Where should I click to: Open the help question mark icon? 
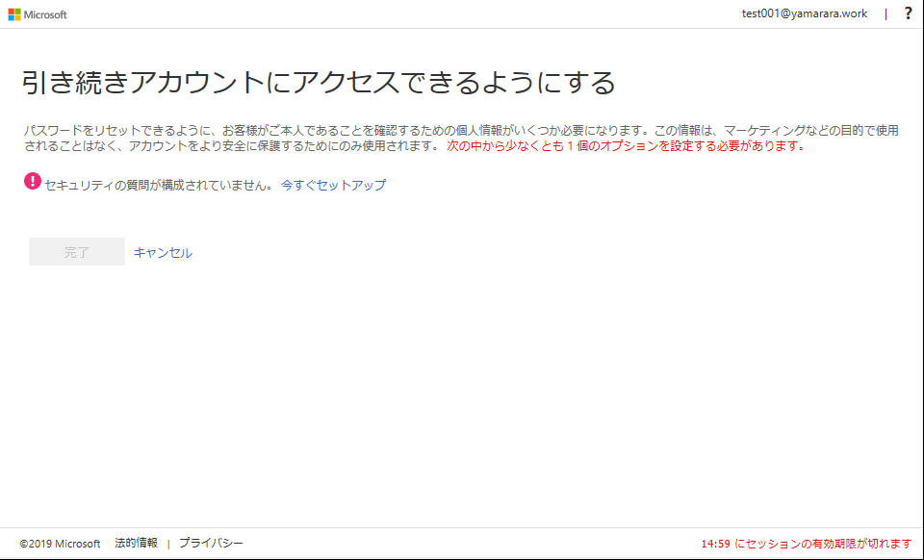tap(908, 13)
